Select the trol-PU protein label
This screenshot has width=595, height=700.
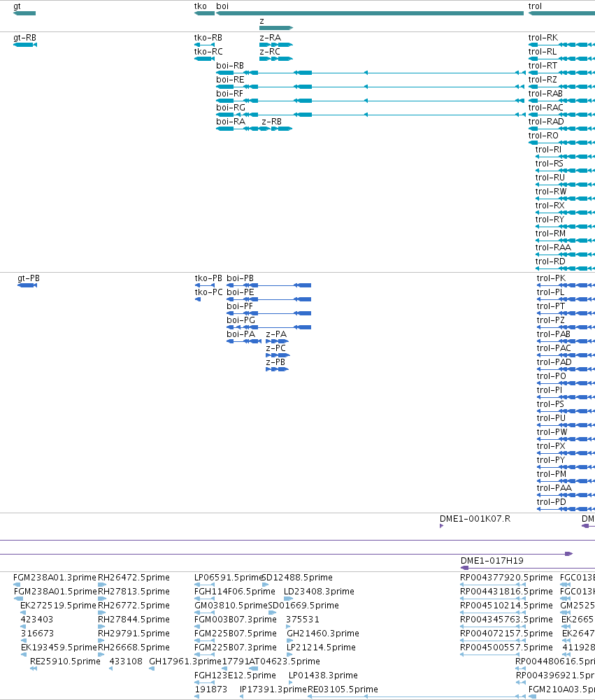pyautogui.click(x=551, y=418)
